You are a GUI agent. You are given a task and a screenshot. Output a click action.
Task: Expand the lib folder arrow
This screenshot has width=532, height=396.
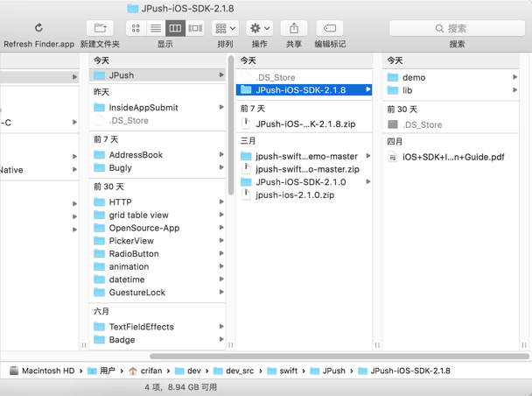click(x=514, y=90)
